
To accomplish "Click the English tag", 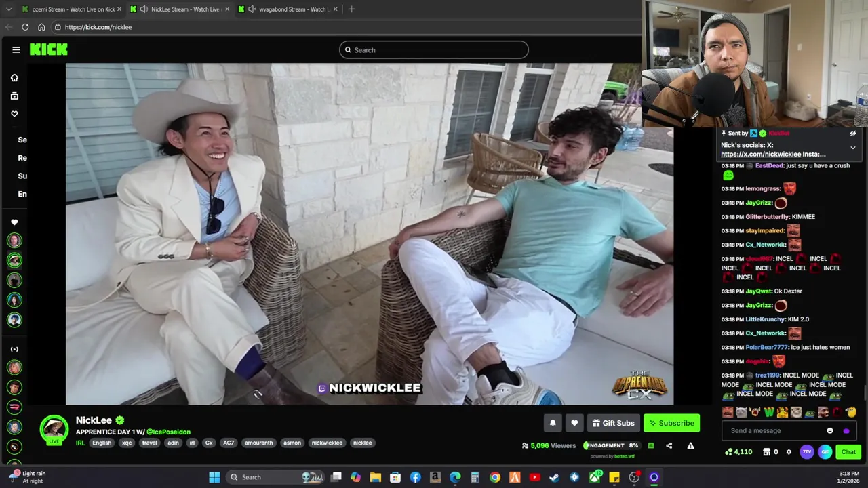I will [102, 443].
